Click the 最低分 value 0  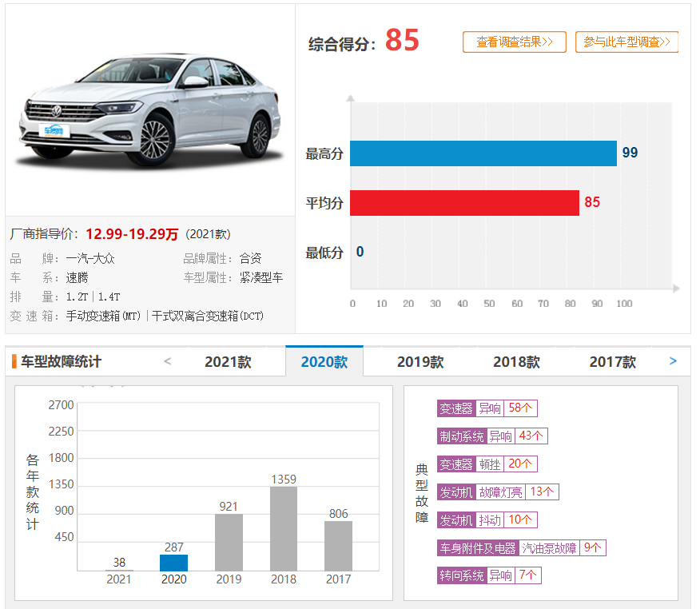tap(360, 252)
